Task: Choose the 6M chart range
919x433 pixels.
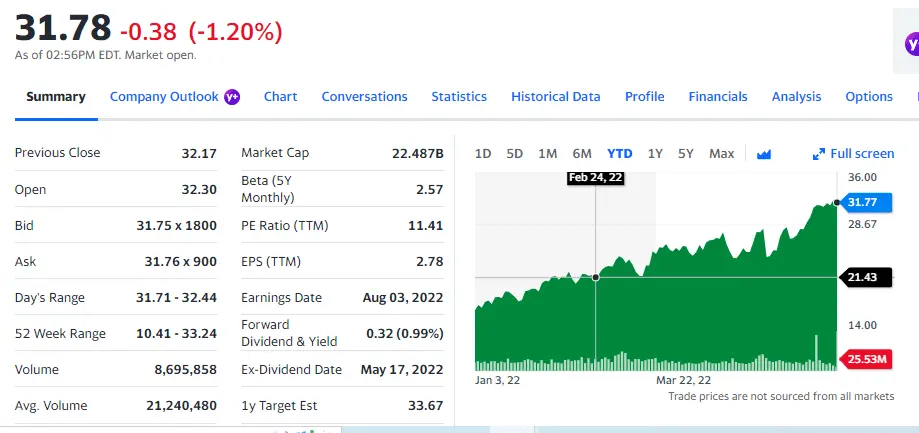Action: pos(582,154)
